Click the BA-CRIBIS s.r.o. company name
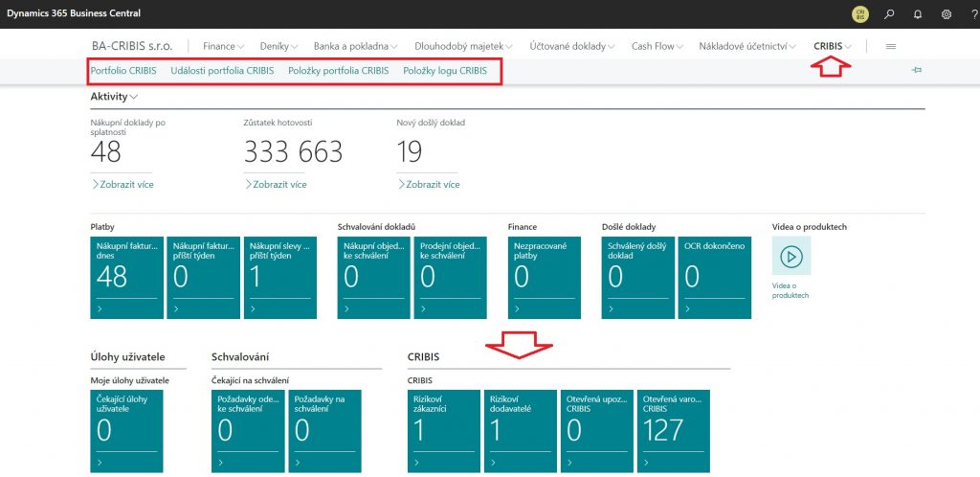Viewport: 980px width, 477px height. point(131,46)
